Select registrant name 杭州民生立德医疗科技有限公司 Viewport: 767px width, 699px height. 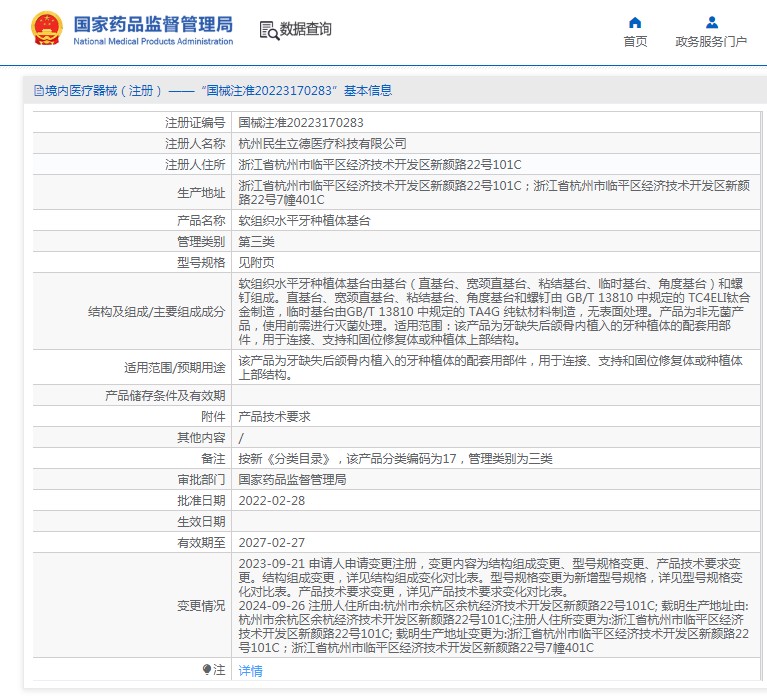click(322, 143)
